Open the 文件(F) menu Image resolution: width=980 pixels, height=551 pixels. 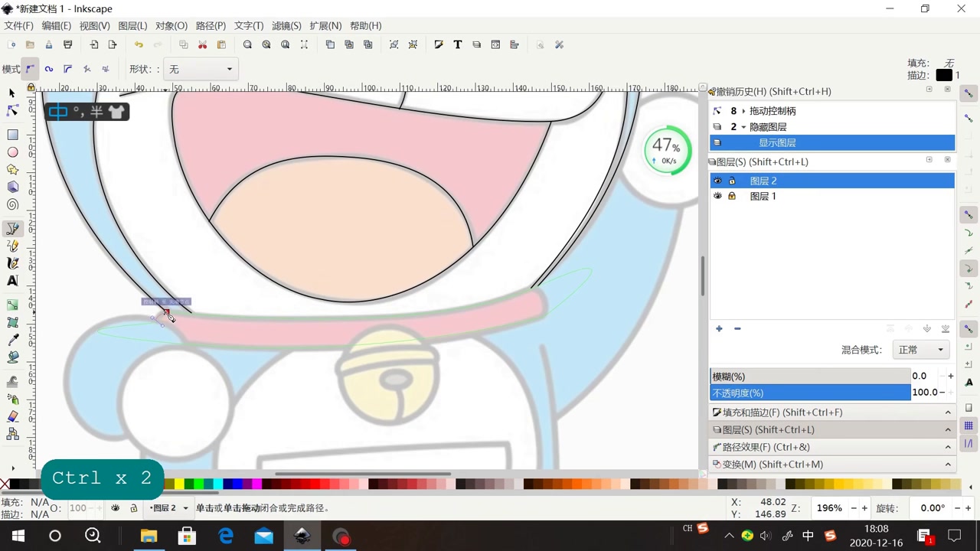coord(19,25)
